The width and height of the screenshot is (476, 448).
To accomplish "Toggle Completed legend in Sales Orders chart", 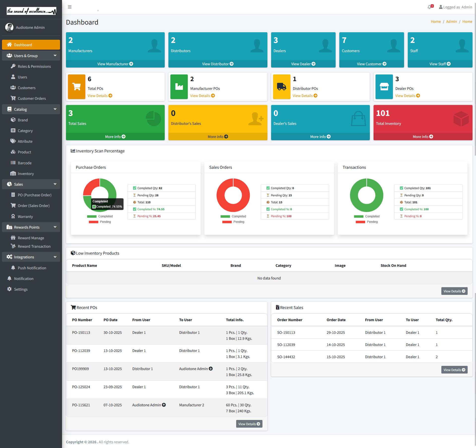I will (233, 216).
